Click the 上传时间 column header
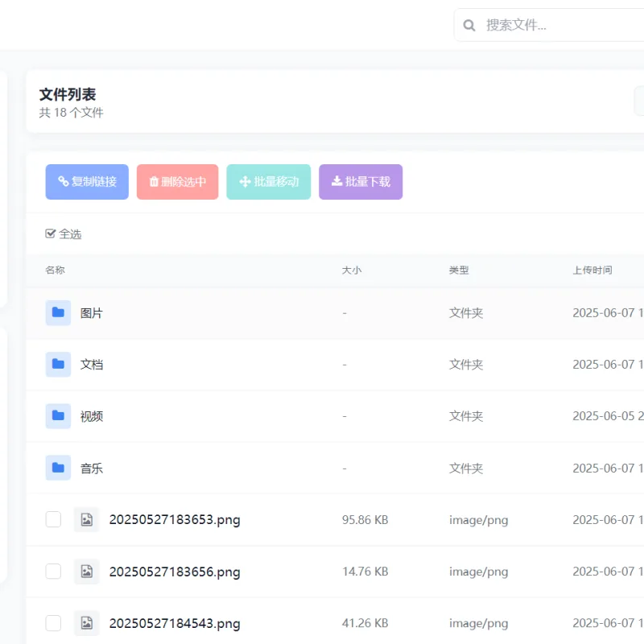The width and height of the screenshot is (644, 644). pyautogui.click(x=592, y=270)
